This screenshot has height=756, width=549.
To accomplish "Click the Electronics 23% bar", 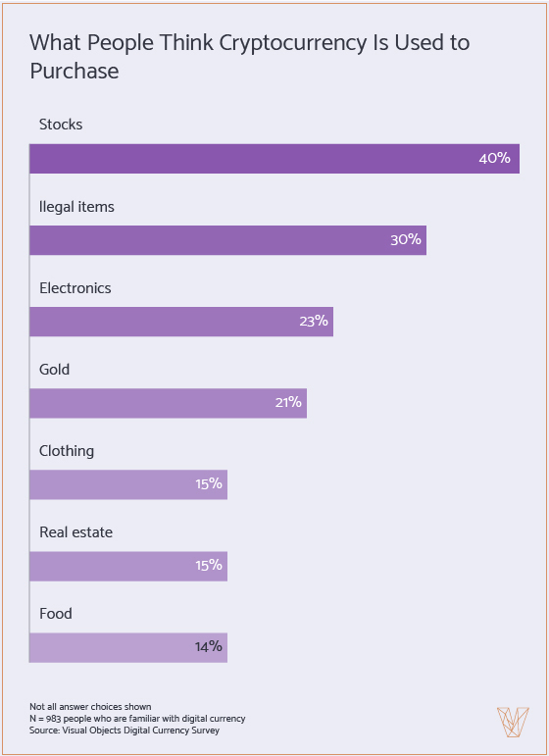I will click(x=181, y=322).
